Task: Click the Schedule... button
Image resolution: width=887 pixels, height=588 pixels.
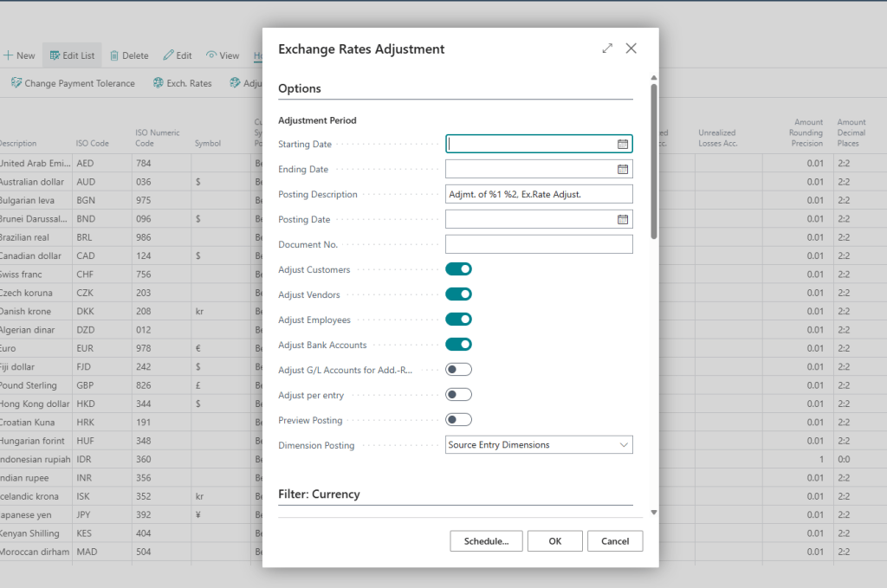Action: (x=486, y=541)
